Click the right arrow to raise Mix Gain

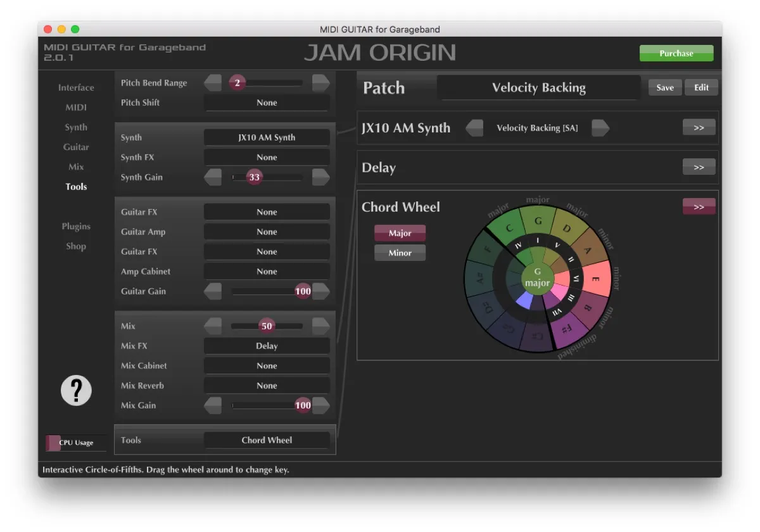[x=321, y=405]
